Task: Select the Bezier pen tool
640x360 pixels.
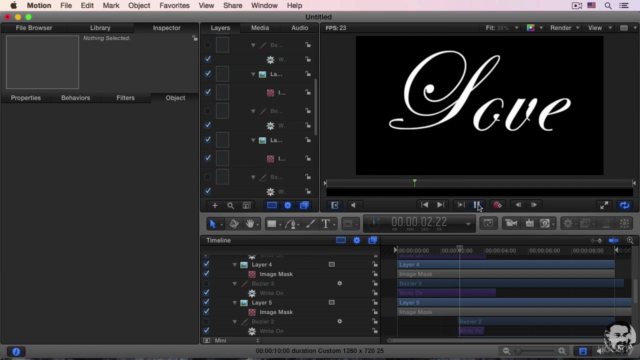Action: click(291, 224)
